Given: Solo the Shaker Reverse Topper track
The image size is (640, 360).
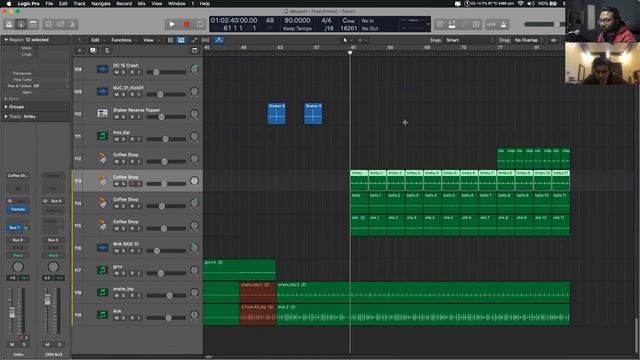Looking at the screenshot, I should pyautogui.click(x=124, y=117).
